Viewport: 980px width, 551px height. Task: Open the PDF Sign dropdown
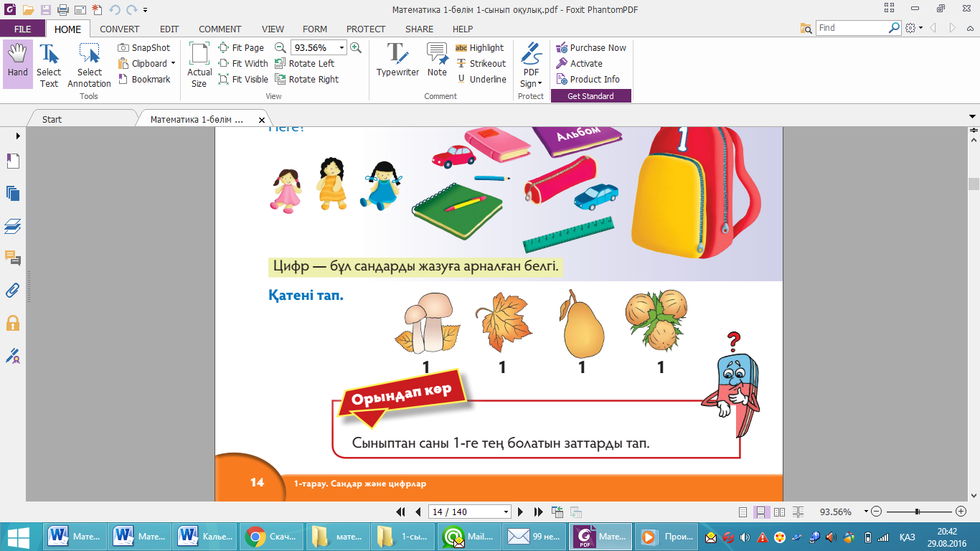pyautogui.click(x=531, y=65)
